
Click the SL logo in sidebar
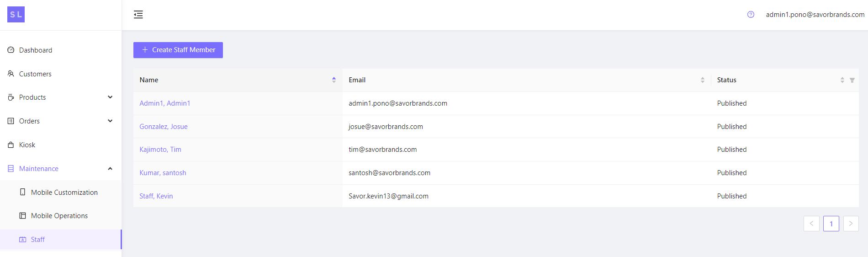(x=16, y=15)
